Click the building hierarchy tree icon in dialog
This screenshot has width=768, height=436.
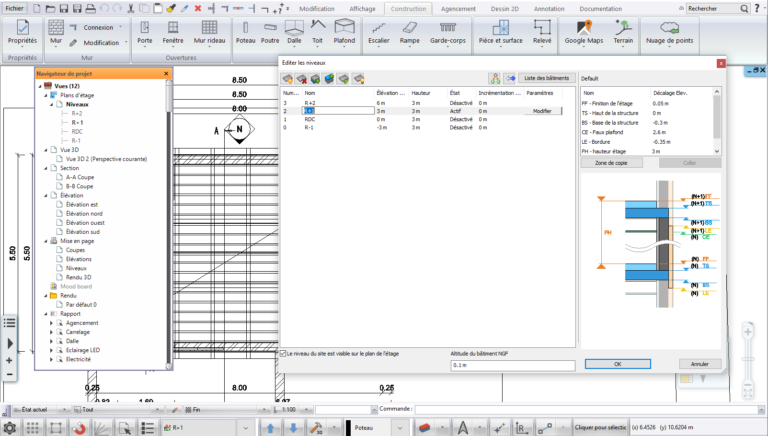coord(495,78)
